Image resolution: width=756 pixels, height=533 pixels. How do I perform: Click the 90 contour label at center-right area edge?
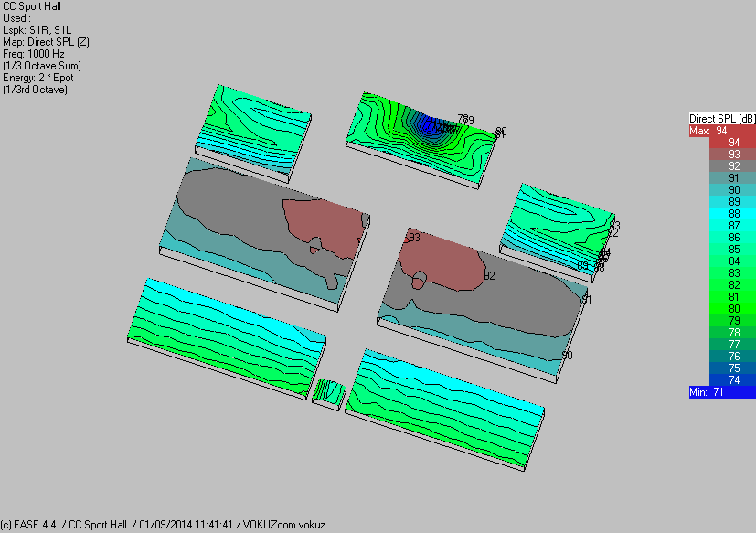coord(567,355)
